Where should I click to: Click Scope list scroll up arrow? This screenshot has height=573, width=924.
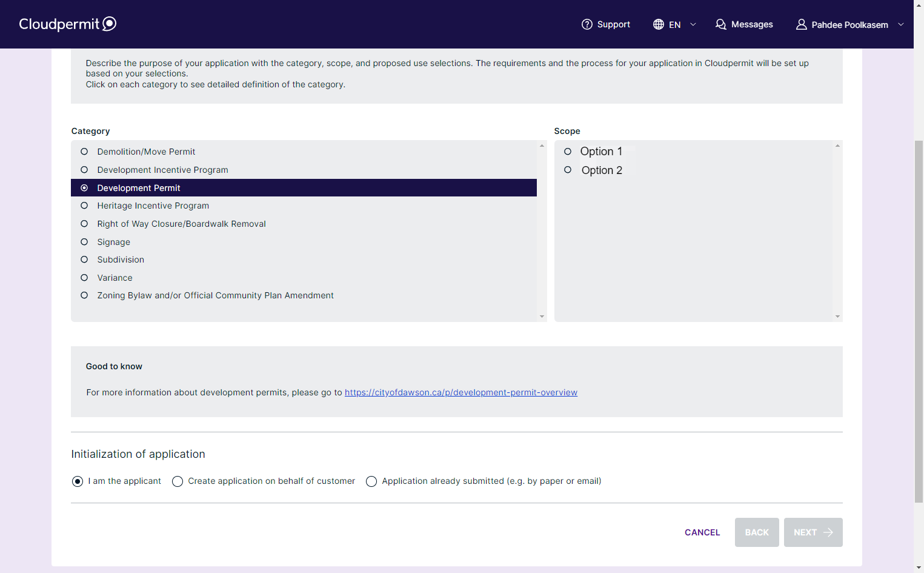pos(837,146)
